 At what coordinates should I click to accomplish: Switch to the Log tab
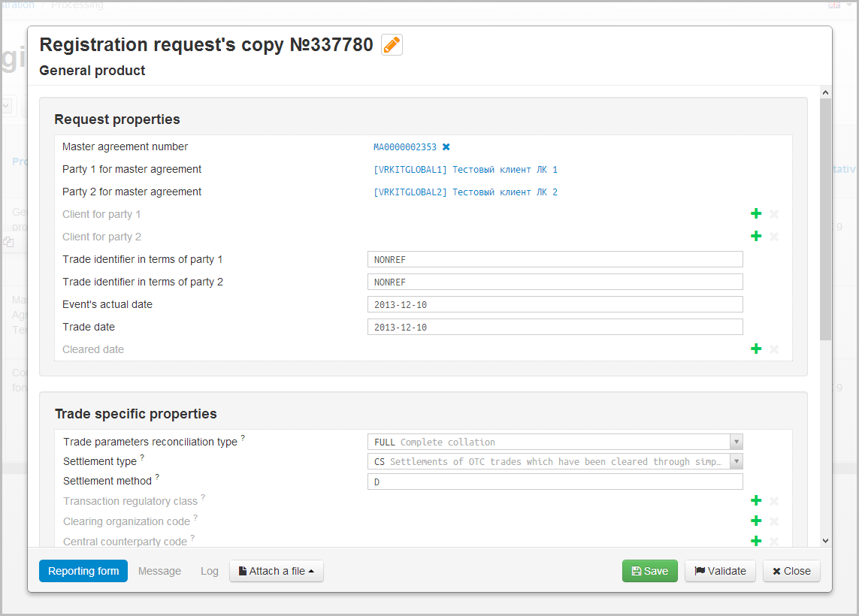coord(210,571)
